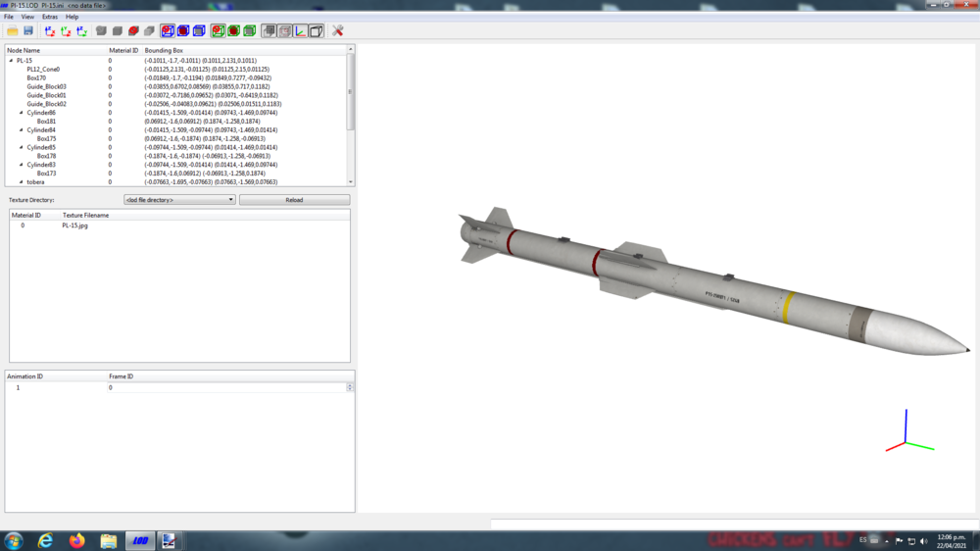Toggle the faded wireframe box toolbar button
Viewport: 980px width, 551px height.
(284, 30)
